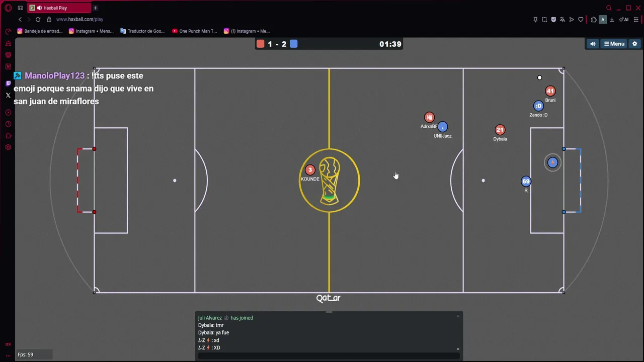Click the browser search magnifier icon
Screen dimensions: 644x362
pos(609,8)
